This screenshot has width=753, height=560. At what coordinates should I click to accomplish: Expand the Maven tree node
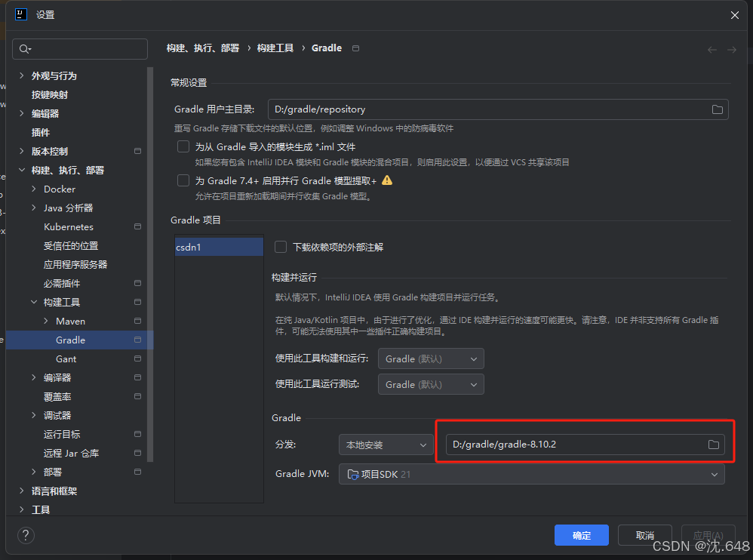(45, 321)
